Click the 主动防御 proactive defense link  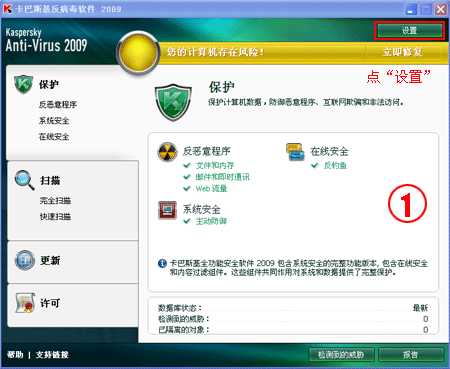211,221
